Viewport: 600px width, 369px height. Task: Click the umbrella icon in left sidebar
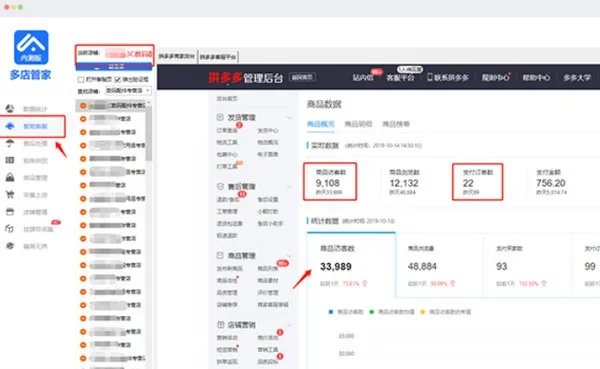pos(10,143)
